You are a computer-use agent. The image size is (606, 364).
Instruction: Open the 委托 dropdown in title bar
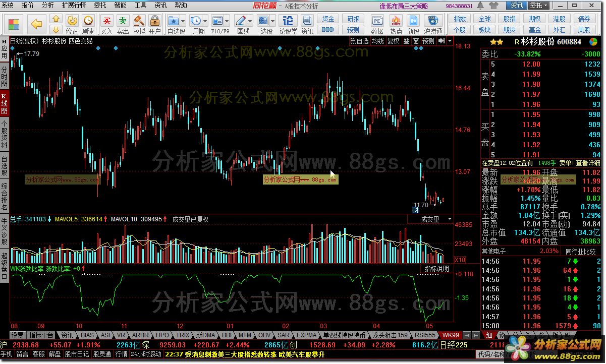click(538, 5)
